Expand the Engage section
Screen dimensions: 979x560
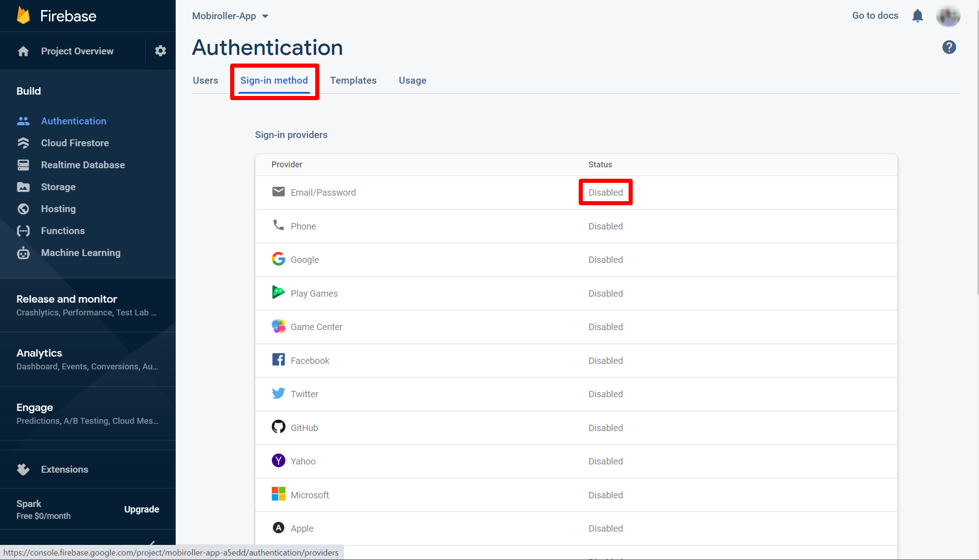click(88, 414)
